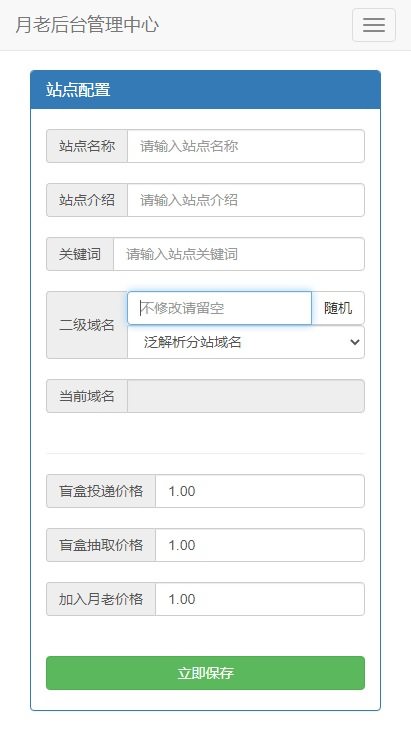
Task: Click the 盲盒投递价格 label
Action: click(101, 491)
